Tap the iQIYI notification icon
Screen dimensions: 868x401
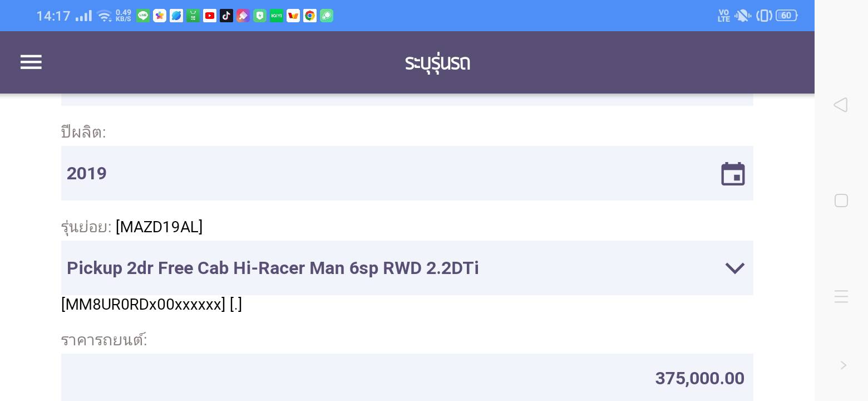pos(277,16)
